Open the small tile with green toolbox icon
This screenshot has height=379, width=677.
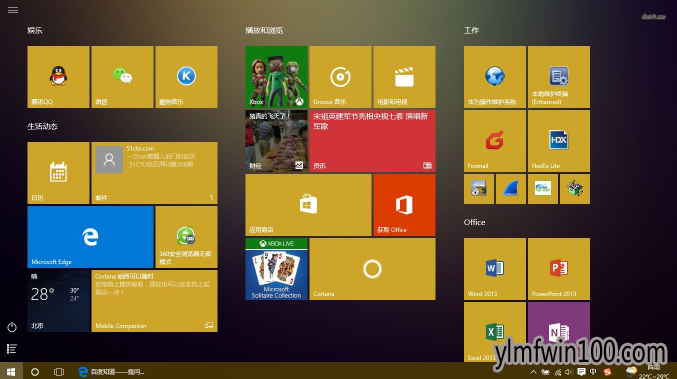(x=575, y=189)
